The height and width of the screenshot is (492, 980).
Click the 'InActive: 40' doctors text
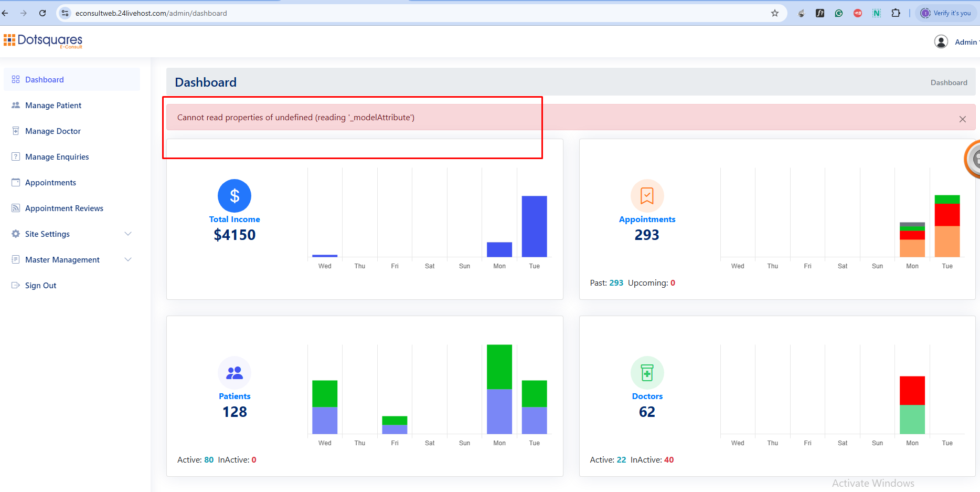[x=652, y=460]
